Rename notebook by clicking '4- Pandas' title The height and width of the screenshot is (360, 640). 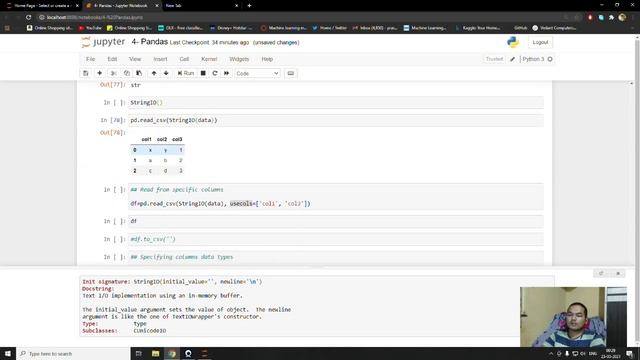click(x=149, y=42)
